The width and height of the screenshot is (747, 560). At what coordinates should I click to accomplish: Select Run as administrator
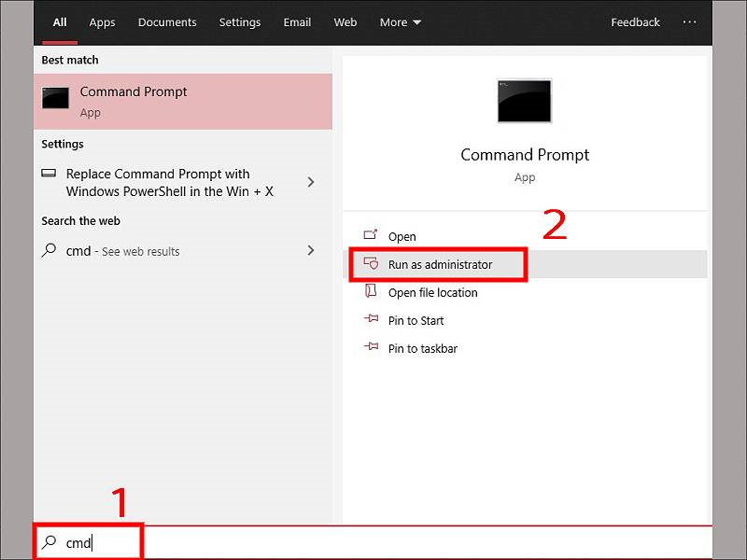pyautogui.click(x=440, y=264)
